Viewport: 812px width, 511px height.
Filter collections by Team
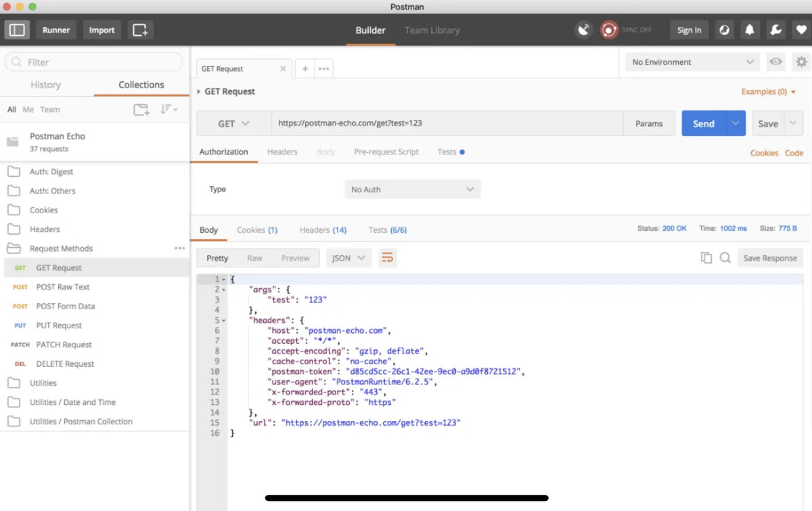tap(50, 109)
